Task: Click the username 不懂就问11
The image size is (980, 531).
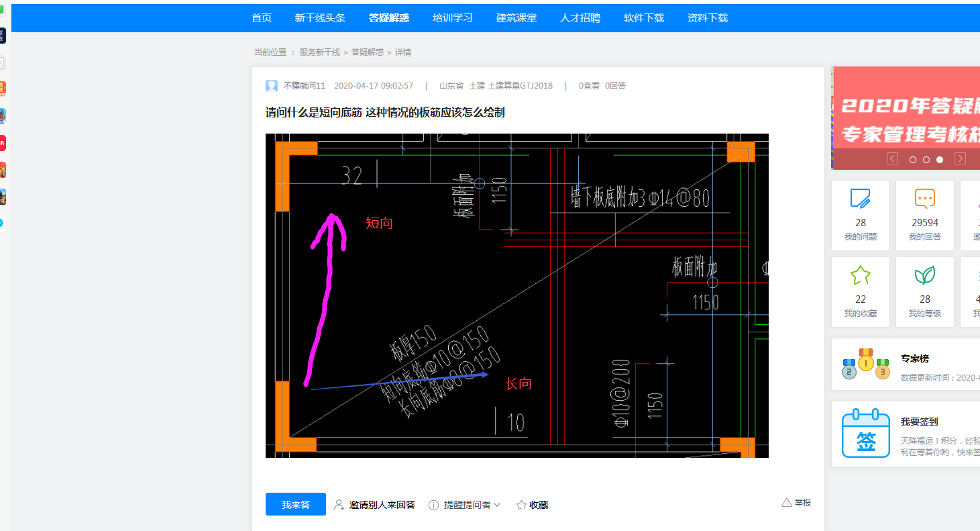Action: click(x=305, y=86)
